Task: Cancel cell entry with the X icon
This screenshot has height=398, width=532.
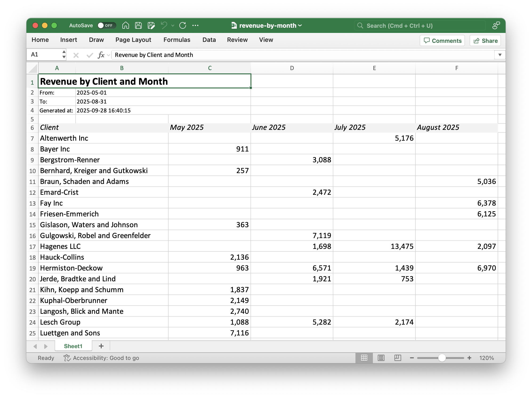Action: (76, 55)
